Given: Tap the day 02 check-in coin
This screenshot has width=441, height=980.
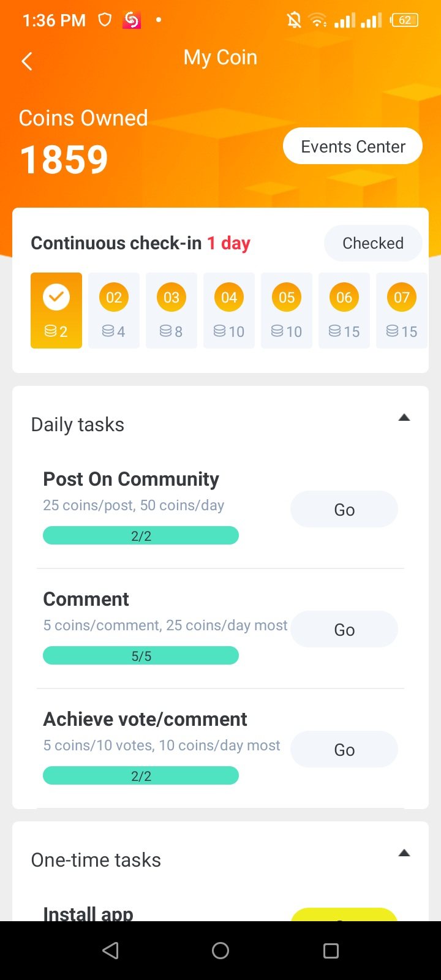Looking at the screenshot, I should pyautogui.click(x=114, y=298).
